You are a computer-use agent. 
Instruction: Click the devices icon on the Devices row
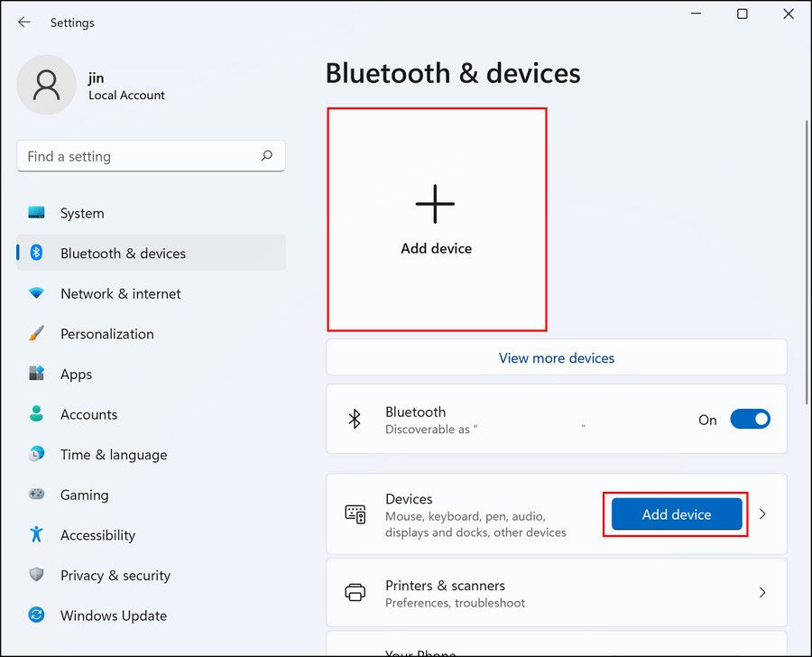355,514
